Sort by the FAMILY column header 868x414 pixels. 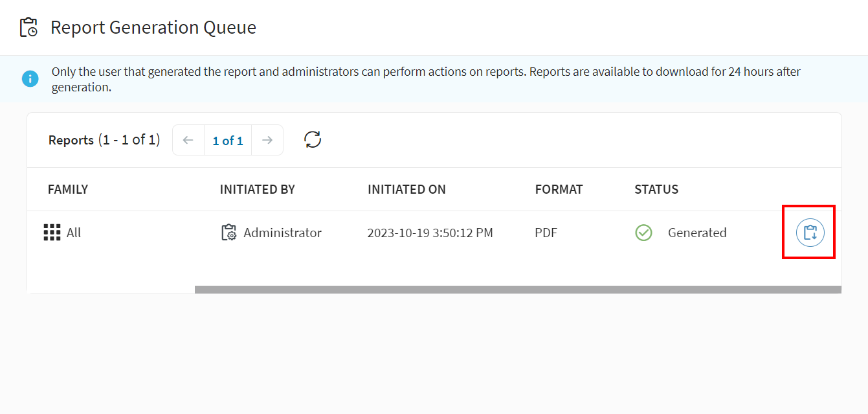point(68,189)
